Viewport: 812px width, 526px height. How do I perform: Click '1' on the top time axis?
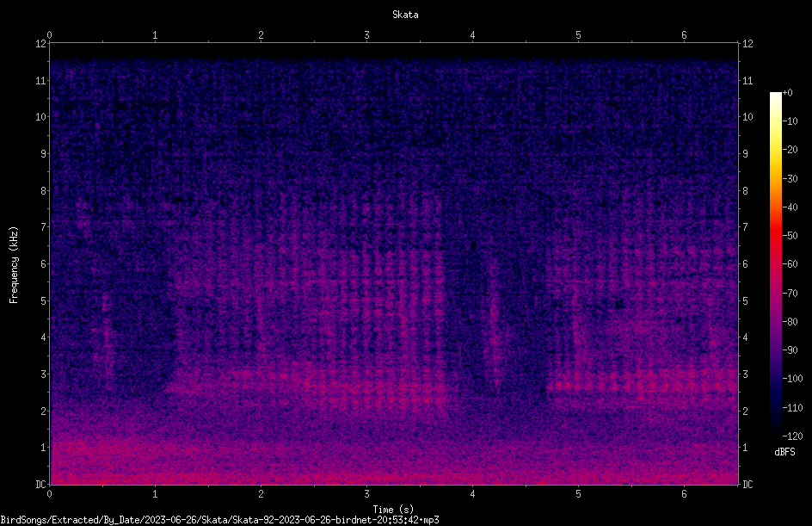[155, 35]
